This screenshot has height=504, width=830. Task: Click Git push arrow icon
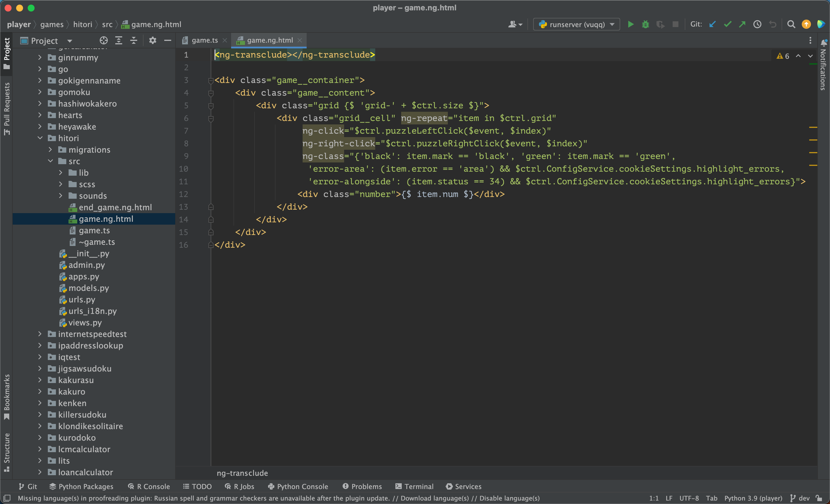[x=742, y=24]
